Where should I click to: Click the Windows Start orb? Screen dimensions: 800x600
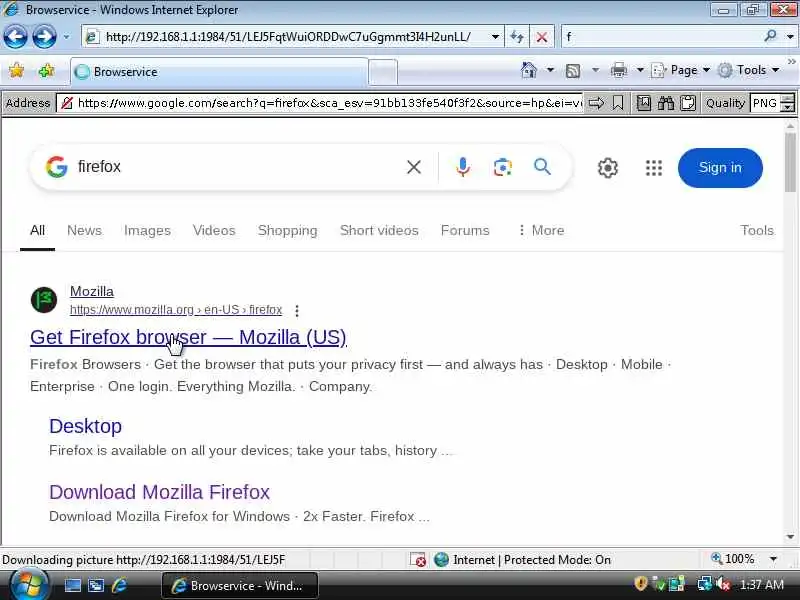point(29,584)
